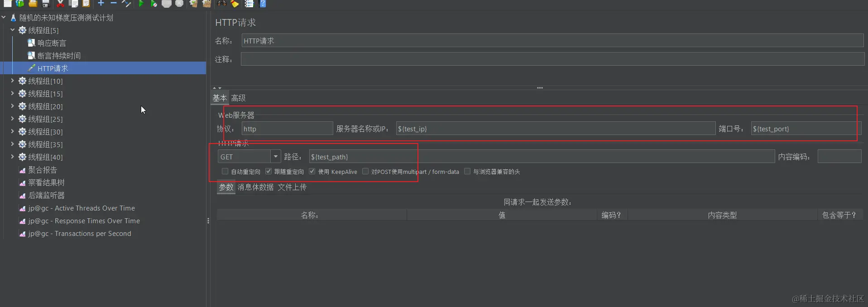Click the 名称 field containing HTTP请求
This screenshot has width=868, height=307.
pos(552,41)
